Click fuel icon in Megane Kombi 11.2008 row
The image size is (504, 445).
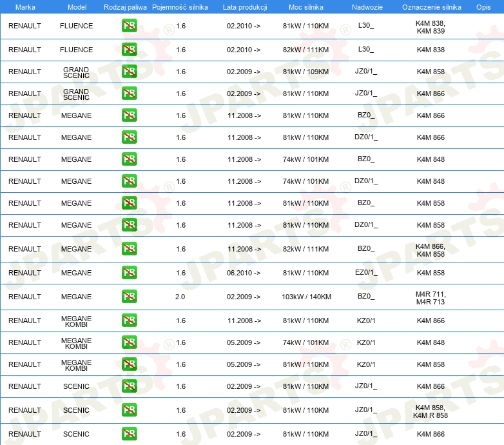click(x=129, y=321)
